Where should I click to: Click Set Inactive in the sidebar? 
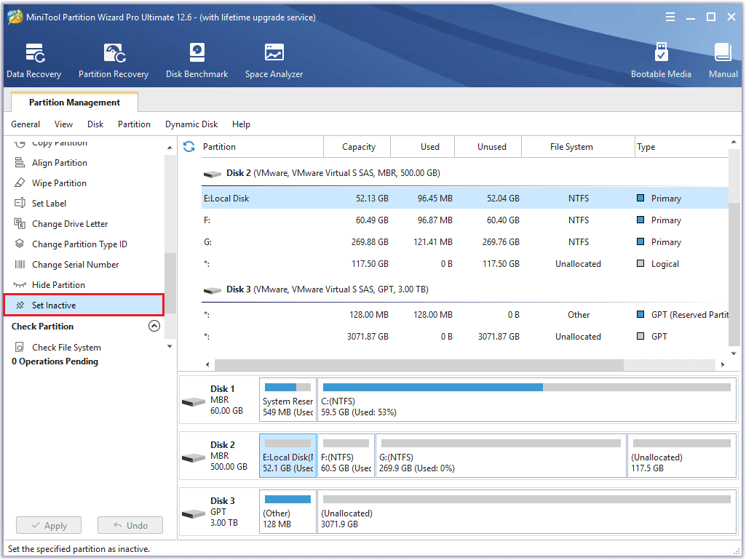tap(84, 305)
